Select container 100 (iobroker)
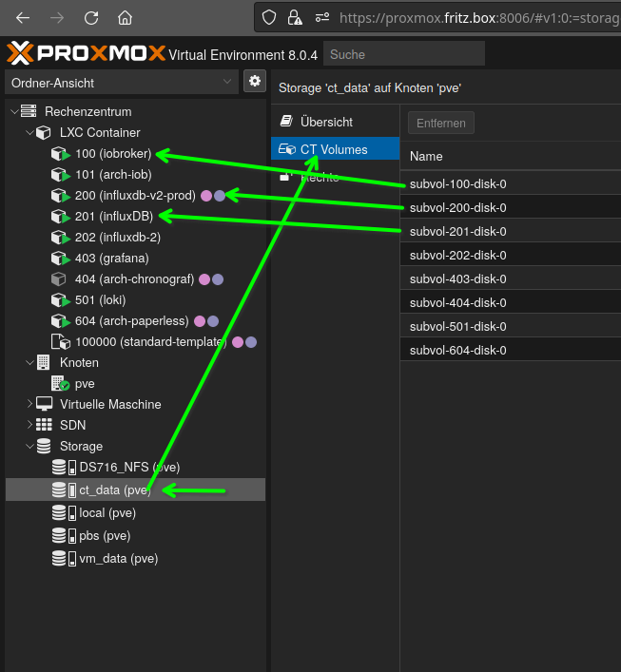The width and height of the screenshot is (621, 672). 113,153
